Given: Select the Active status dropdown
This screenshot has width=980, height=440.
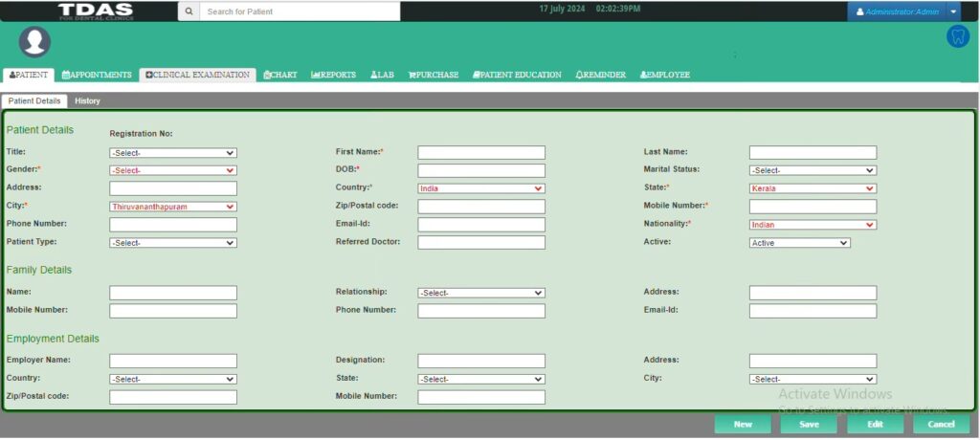Looking at the screenshot, I should click(x=799, y=243).
